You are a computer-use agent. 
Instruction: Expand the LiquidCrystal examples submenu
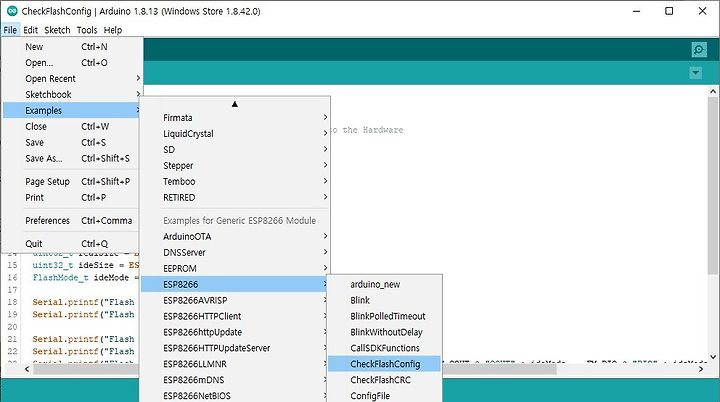tap(235, 134)
